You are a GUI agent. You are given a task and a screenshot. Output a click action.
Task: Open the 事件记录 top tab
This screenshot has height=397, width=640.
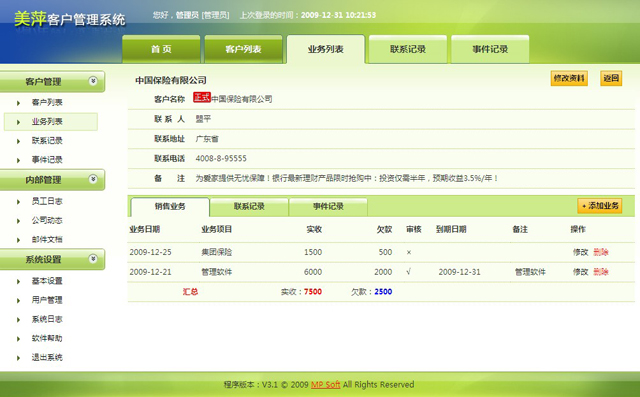(x=490, y=49)
